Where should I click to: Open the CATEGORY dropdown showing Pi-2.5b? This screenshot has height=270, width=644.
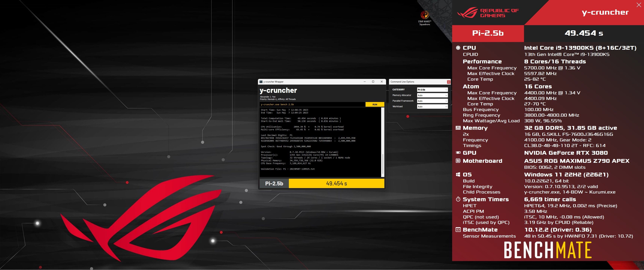[x=432, y=90]
